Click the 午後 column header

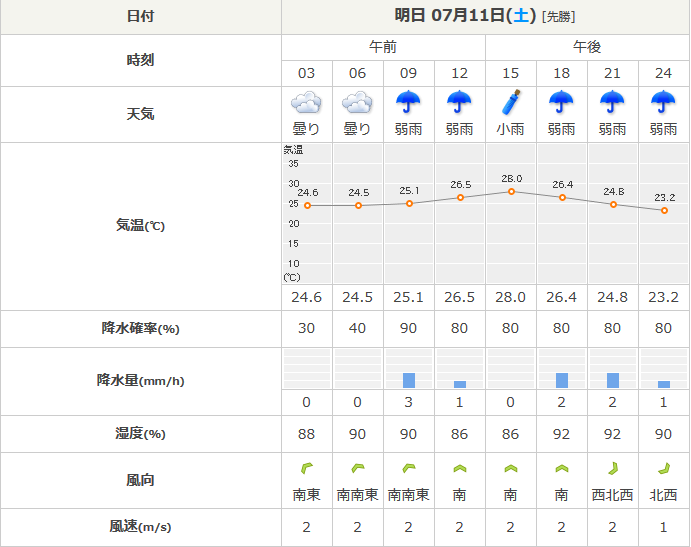coord(587,47)
